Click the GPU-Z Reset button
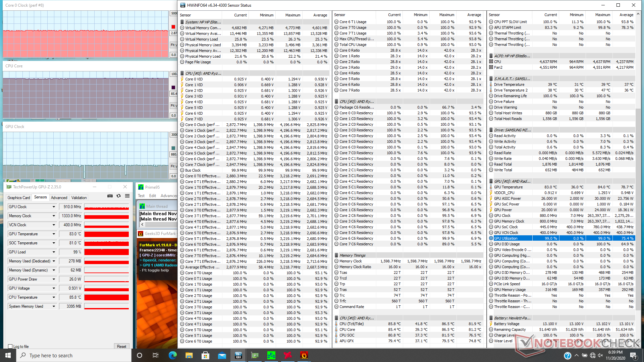Viewport: 644px width, 362px height. (121, 347)
